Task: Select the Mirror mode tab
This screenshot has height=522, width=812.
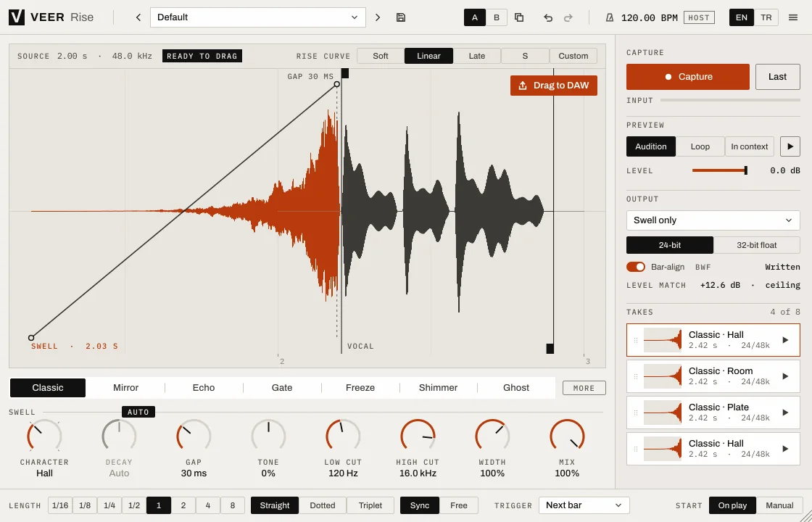Action: (x=126, y=388)
